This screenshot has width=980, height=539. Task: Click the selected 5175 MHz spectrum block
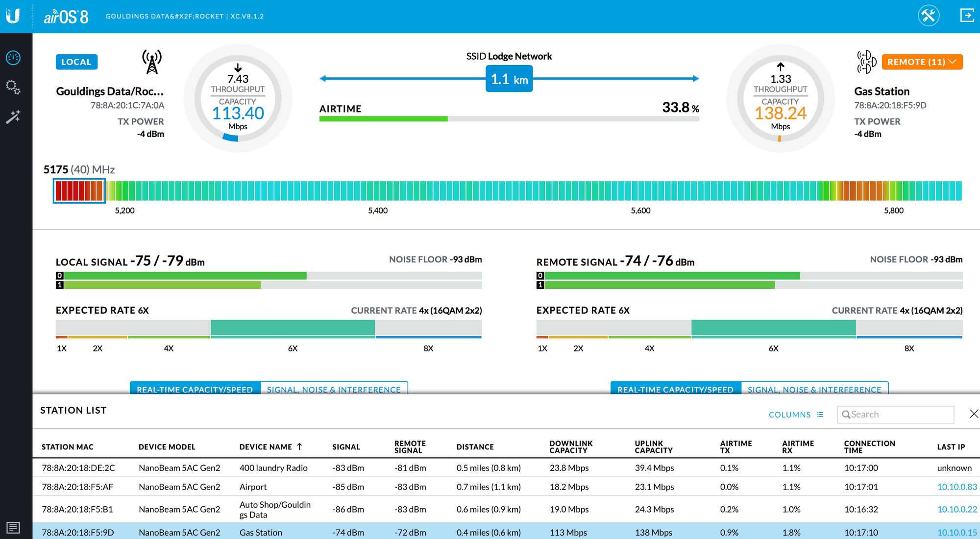tap(79, 190)
